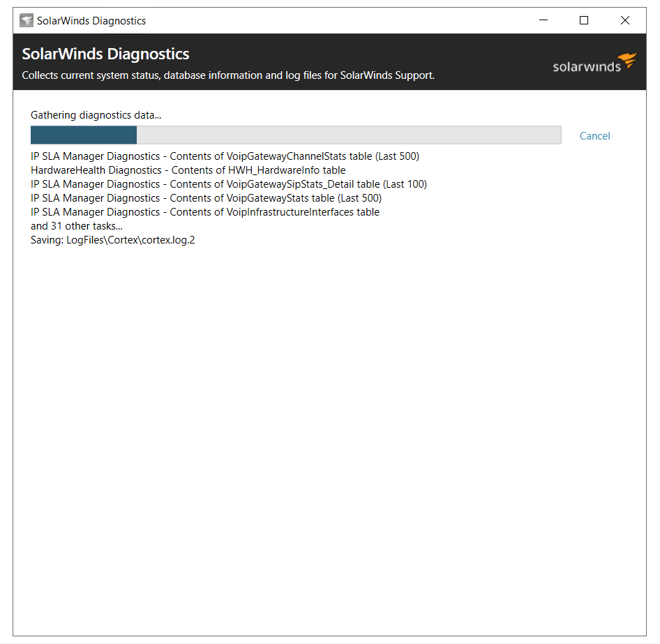This screenshot has height=644, width=660.
Task: Click the SolarWinds Diagnostics header title
Action: (x=105, y=54)
